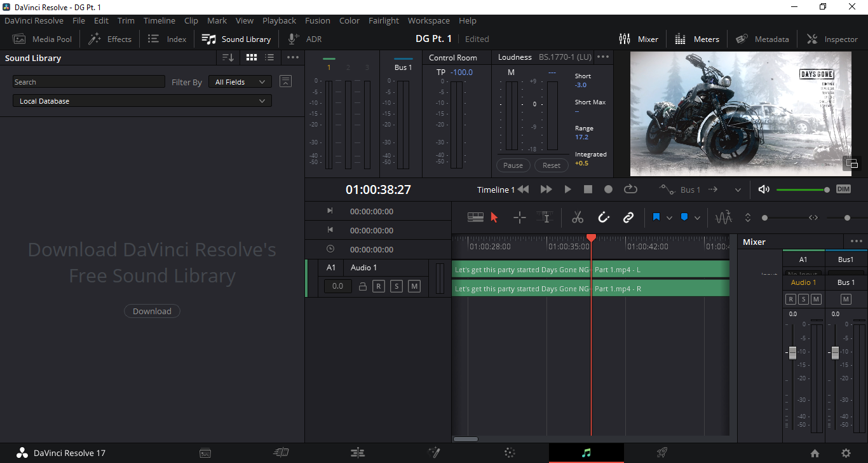The width and height of the screenshot is (868, 463).
Task: Click the rewind playback button
Action: pos(524,190)
